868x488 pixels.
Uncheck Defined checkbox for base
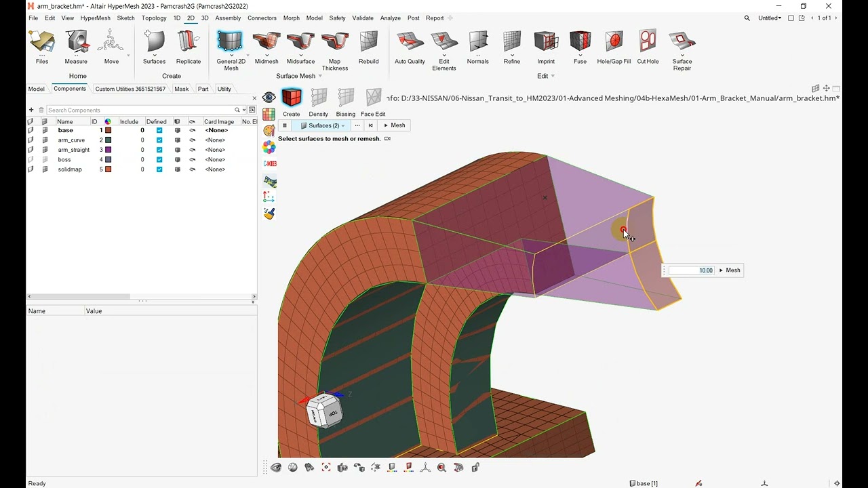click(159, 130)
